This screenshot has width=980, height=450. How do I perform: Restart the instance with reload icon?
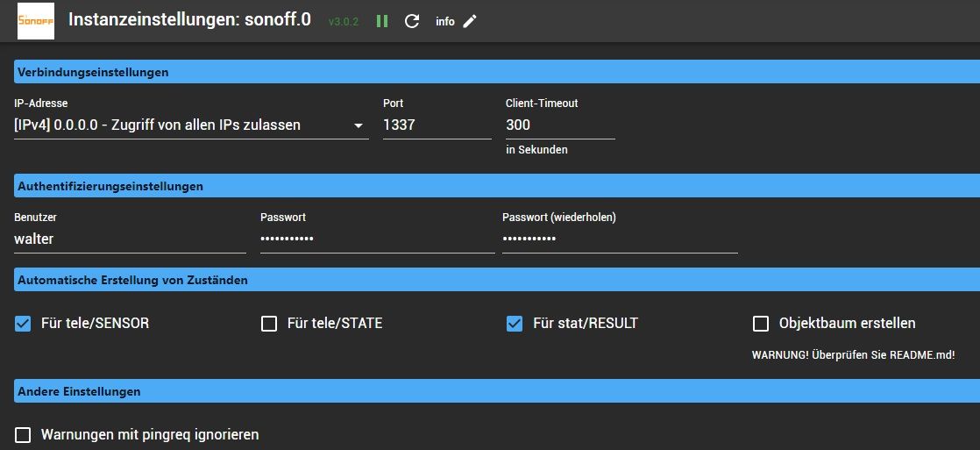[x=412, y=21]
